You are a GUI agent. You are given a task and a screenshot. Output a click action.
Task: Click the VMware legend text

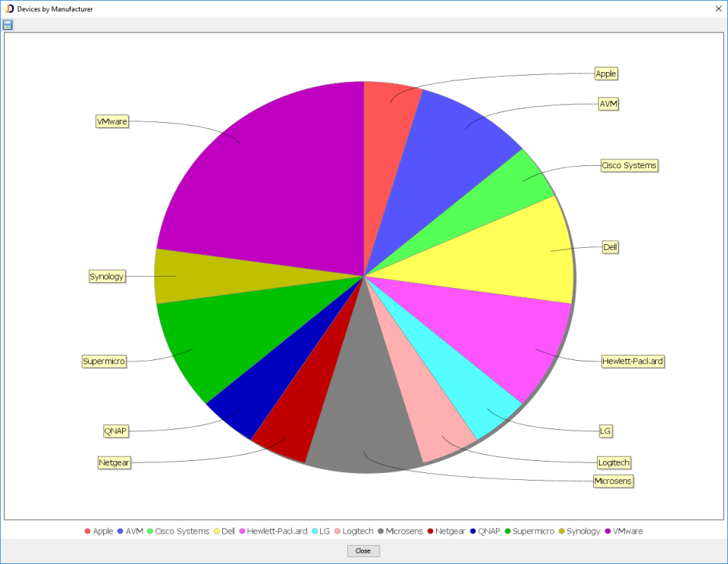pos(628,531)
